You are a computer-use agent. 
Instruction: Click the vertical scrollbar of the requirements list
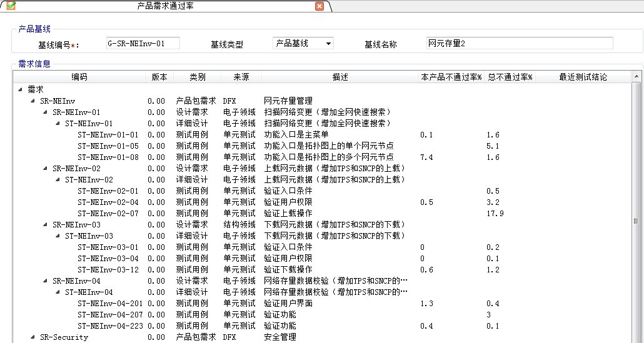[636, 220]
